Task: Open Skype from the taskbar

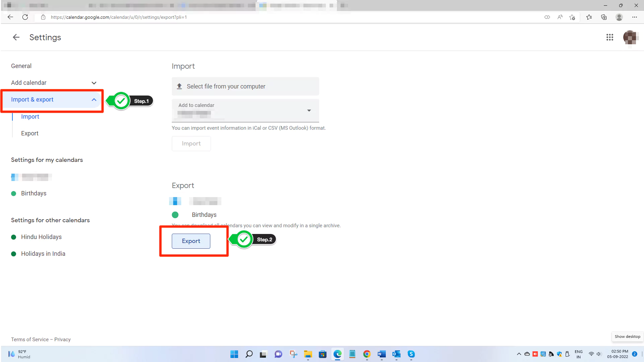Action: [411, 354]
